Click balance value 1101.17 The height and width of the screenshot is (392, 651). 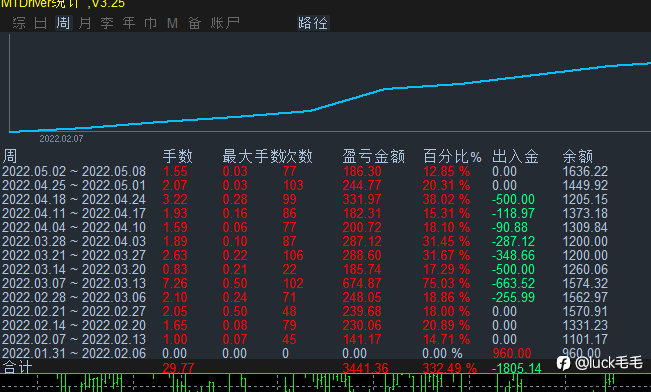tap(585, 340)
